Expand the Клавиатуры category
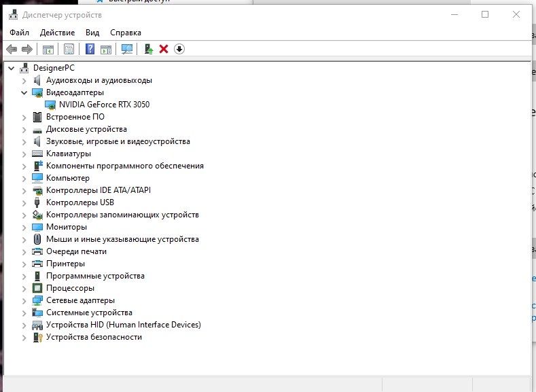This screenshot has height=392, width=536. 24,154
